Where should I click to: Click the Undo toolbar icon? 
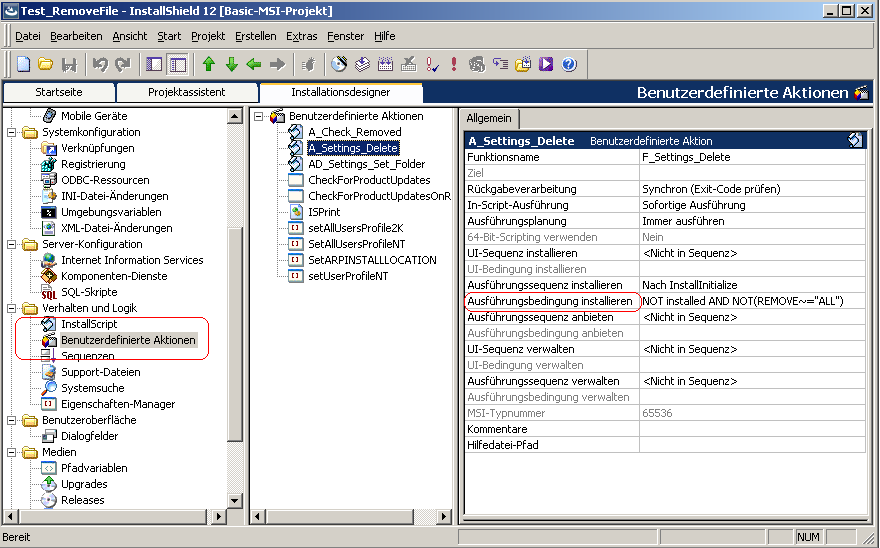pyautogui.click(x=100, y=64)
